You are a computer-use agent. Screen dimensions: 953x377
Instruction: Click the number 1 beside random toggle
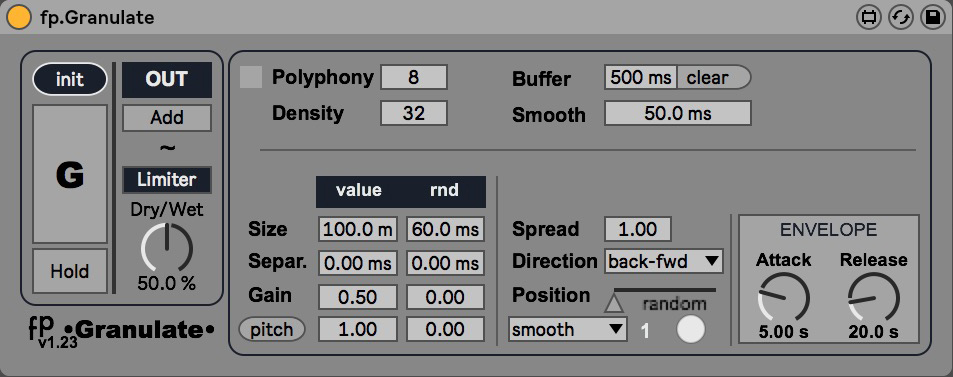point(645,331)
